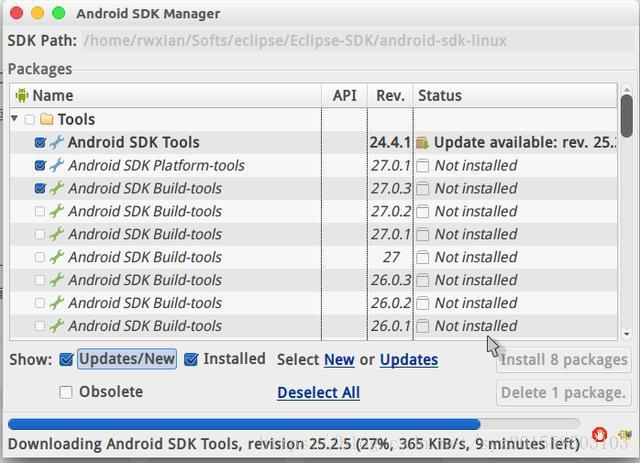The width and height of the screenshot is (640, 463).
Task: Maximize the Android SDK Manager window
Action: 59,13
